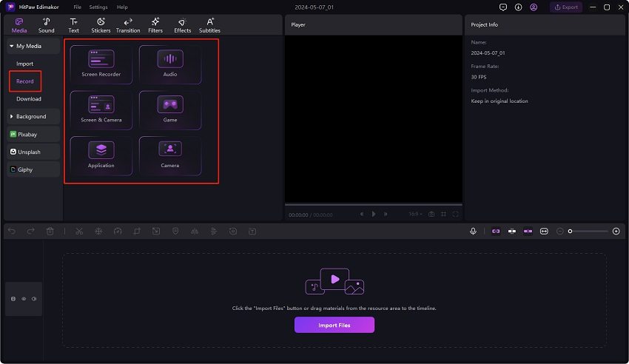Select the Audio recording tile
The image size is (629, 364).
(170, 64)
